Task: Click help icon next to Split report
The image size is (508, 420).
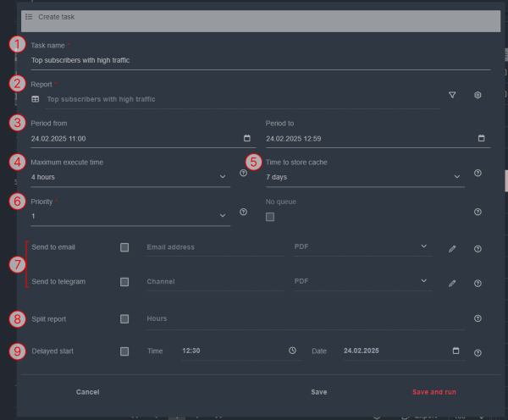Action: pos(478,318)
